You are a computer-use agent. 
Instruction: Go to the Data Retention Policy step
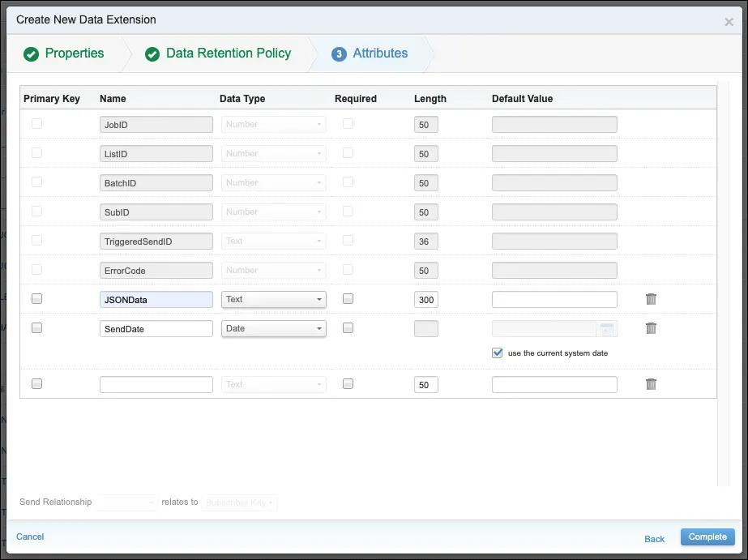pyautogui.click(x=227, y=53)
